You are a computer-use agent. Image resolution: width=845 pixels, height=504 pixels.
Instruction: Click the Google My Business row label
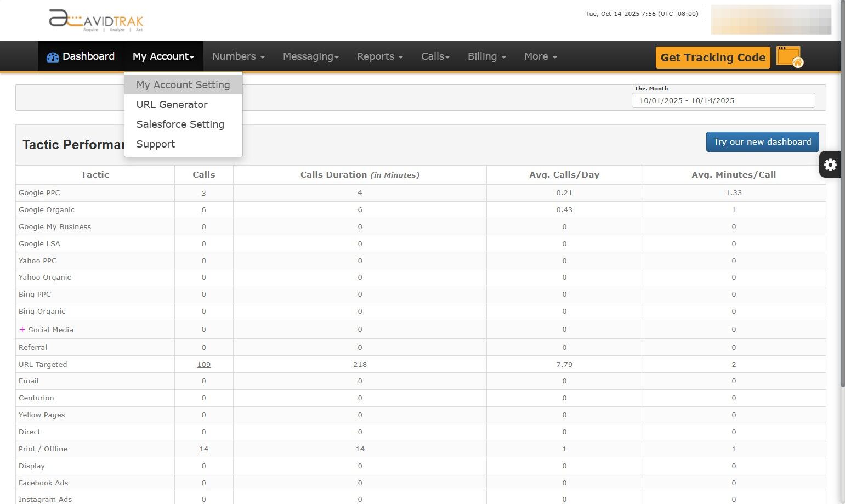tap(55, 227)
